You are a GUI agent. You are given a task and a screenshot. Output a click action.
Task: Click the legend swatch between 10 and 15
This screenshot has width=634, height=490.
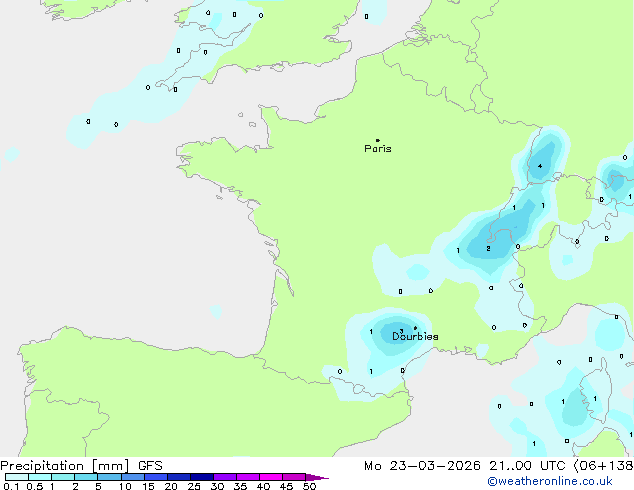[132, 477]
